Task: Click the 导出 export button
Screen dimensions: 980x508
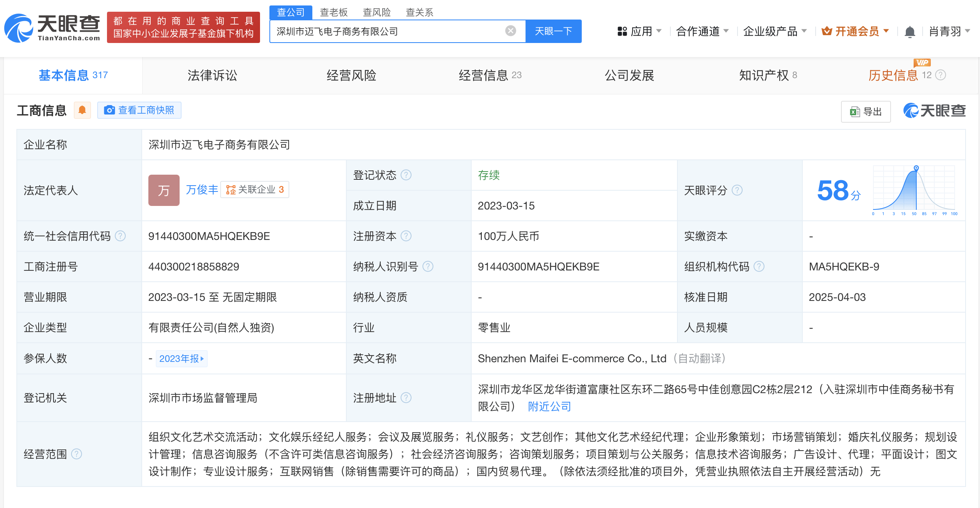Action: tap(866, 112)
